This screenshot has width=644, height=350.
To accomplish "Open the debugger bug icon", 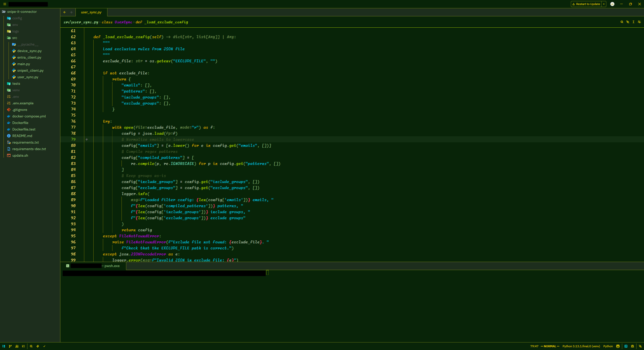I will click(x=632, y=346).
